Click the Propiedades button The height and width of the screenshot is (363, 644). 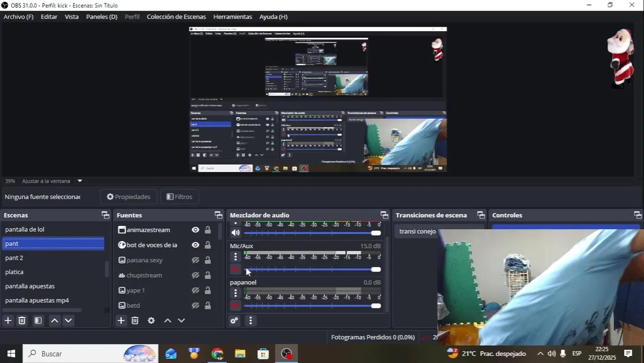(x=128, y=197)
